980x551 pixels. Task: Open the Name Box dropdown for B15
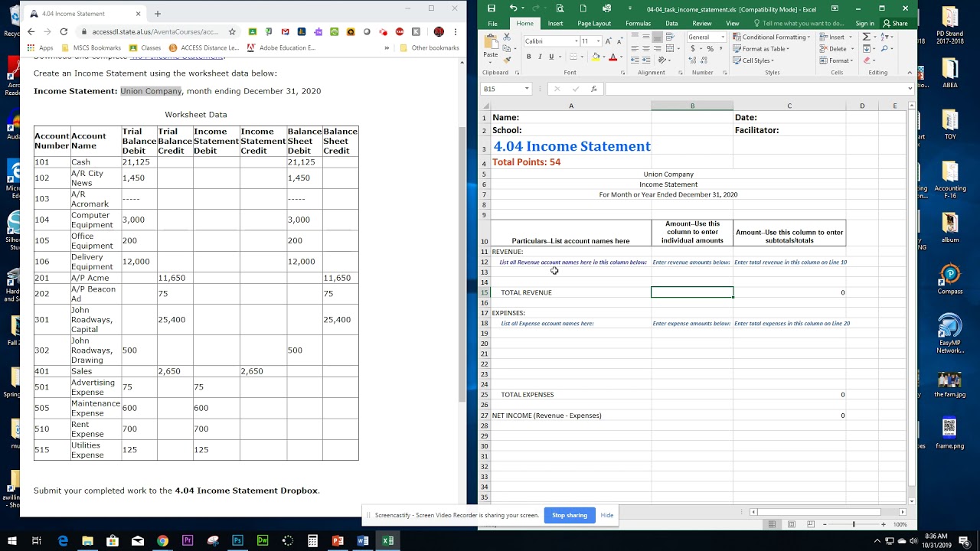(x=527, y=89)
